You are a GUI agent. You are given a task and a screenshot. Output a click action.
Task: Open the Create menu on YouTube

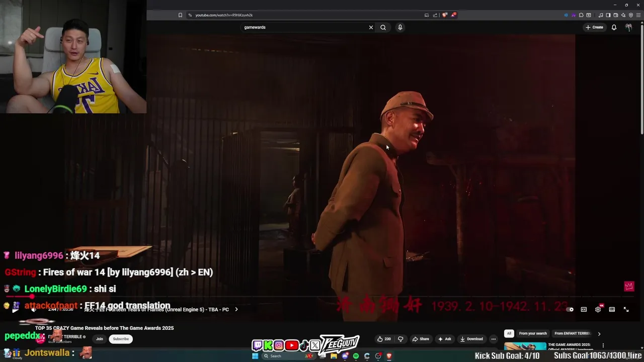coord(594,27)
